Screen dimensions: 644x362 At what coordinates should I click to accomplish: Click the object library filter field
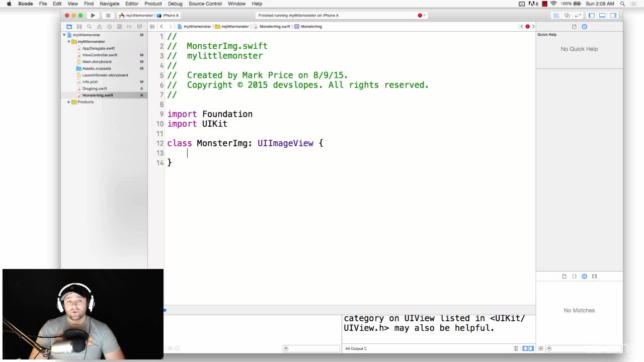584,348
